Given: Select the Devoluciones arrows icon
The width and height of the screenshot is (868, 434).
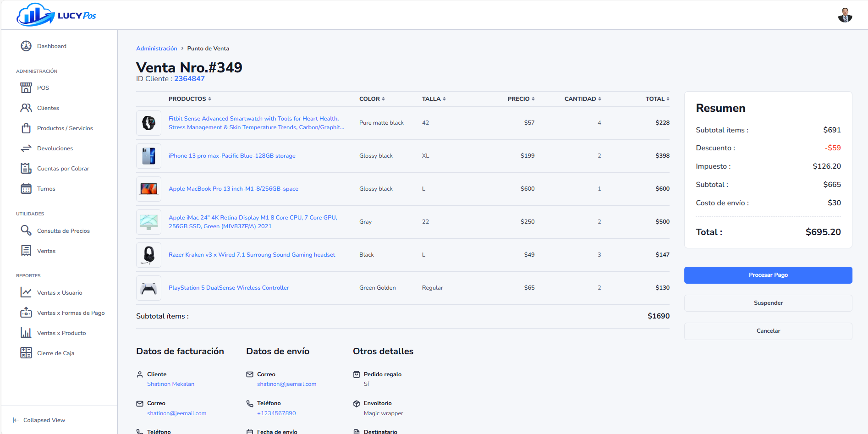Looking at the screenshot, I should [x=26, y=148].
